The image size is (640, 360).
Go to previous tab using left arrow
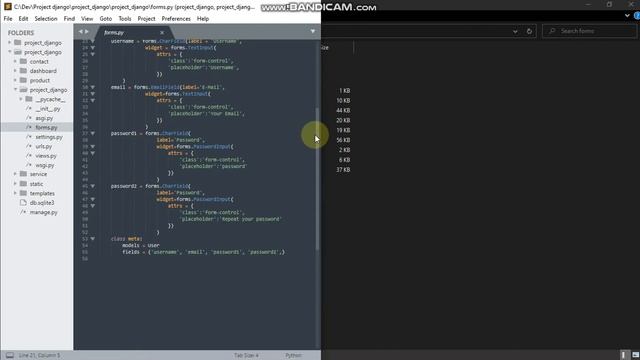pos(80,31)
